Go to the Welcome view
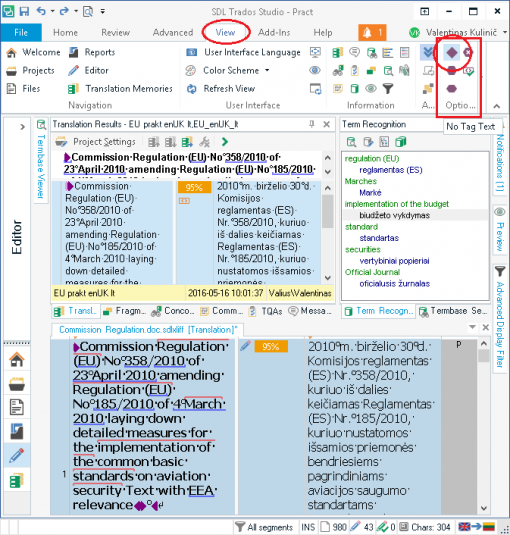The width and height of the screenshot is (510, 535). (x=33, y=52)
